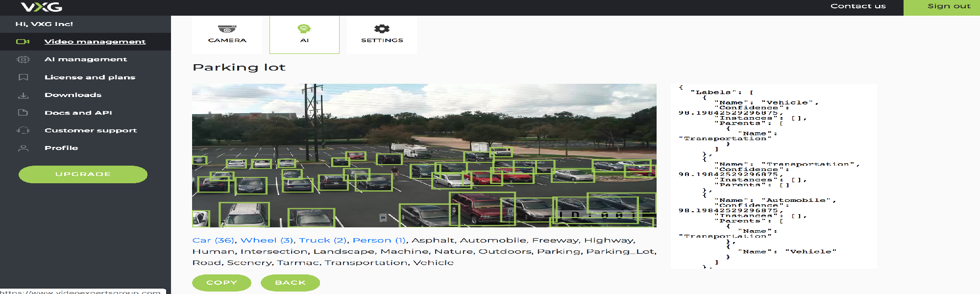Click the headset icon beside Customer support

(23, 130)
